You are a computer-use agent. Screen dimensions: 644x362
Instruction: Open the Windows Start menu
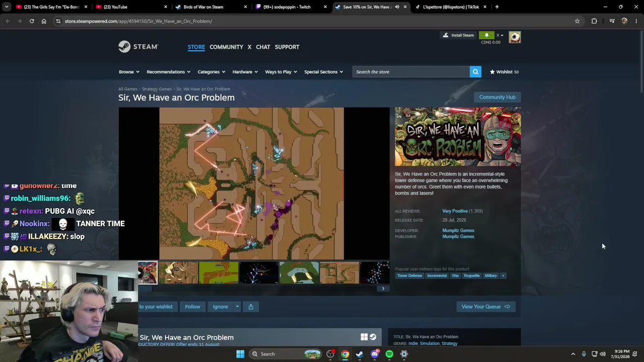click(240, 354)
